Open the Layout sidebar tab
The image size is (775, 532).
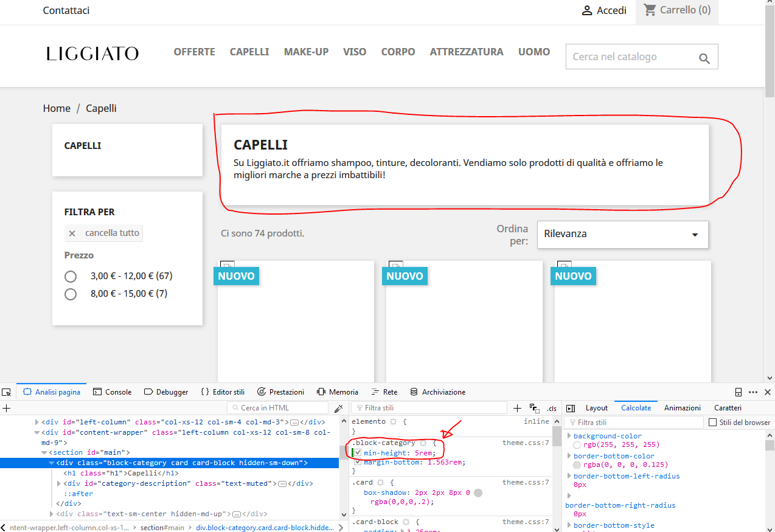coord(596,408)
